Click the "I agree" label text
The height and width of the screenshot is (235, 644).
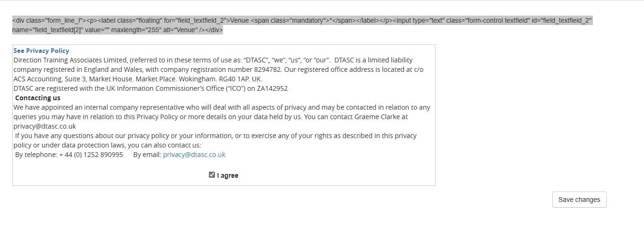(228, 175)
